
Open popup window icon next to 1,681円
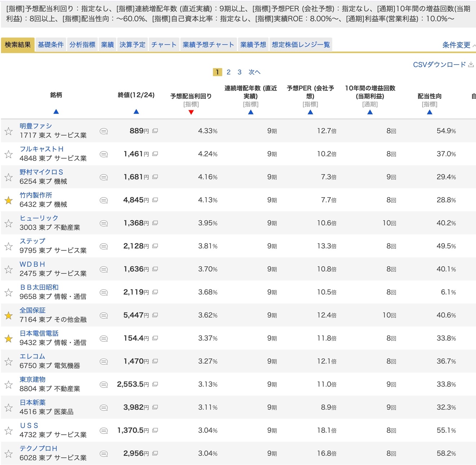(155, 177)
